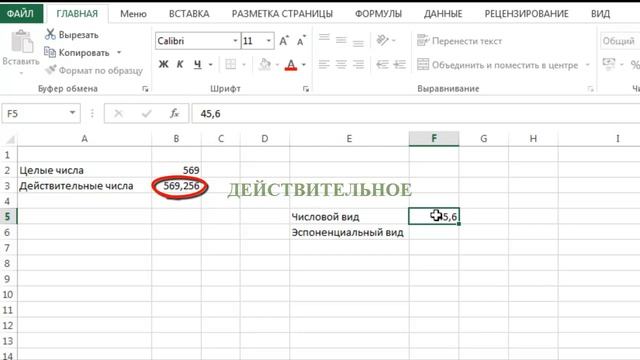Select cell containing 569,256
Viewport: 640px width, 360px height.
(176, 186)
